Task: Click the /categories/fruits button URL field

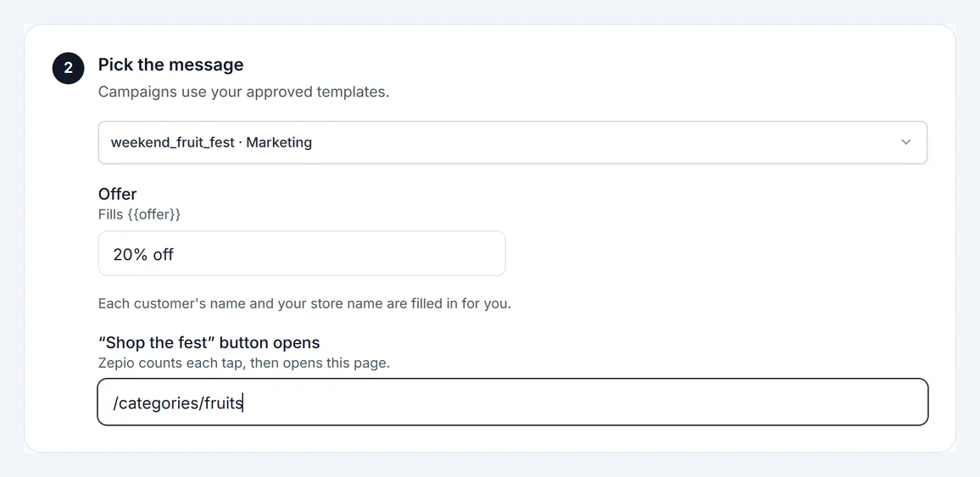Action: click(x=513, y=402)
